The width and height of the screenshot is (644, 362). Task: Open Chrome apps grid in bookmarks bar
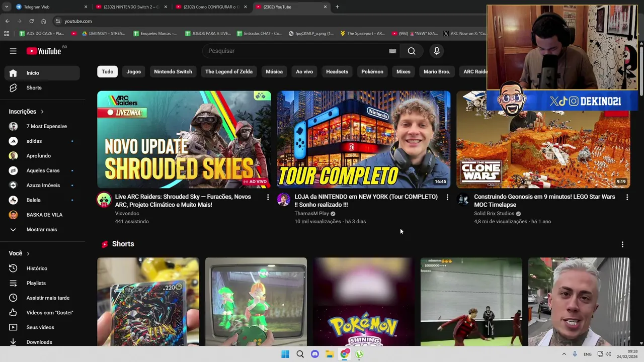(7, 34)
